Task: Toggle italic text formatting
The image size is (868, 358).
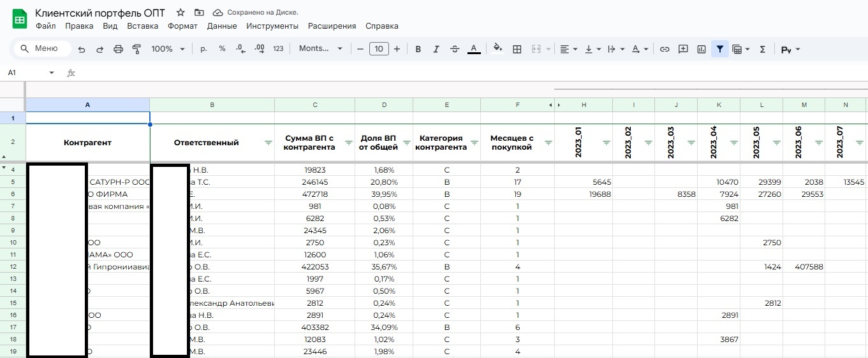Action: [x=436, y=49]
